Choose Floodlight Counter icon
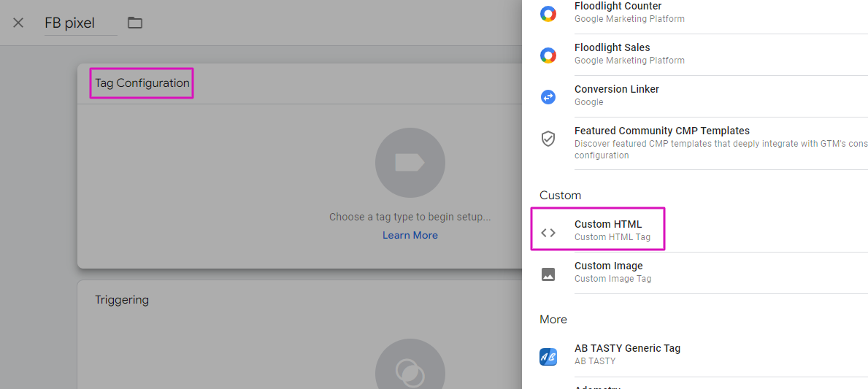The image size is (868, 389). click(548, 14)
